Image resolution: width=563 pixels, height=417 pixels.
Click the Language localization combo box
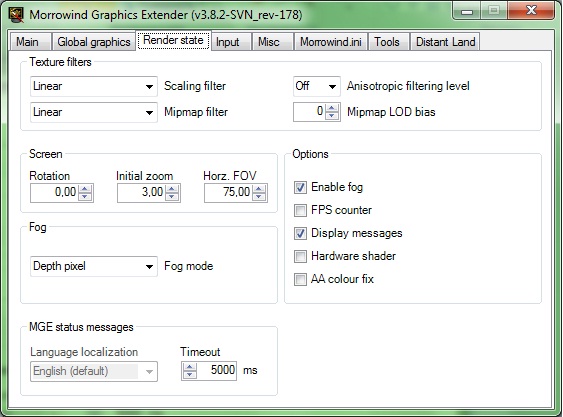tap(94, 371)
